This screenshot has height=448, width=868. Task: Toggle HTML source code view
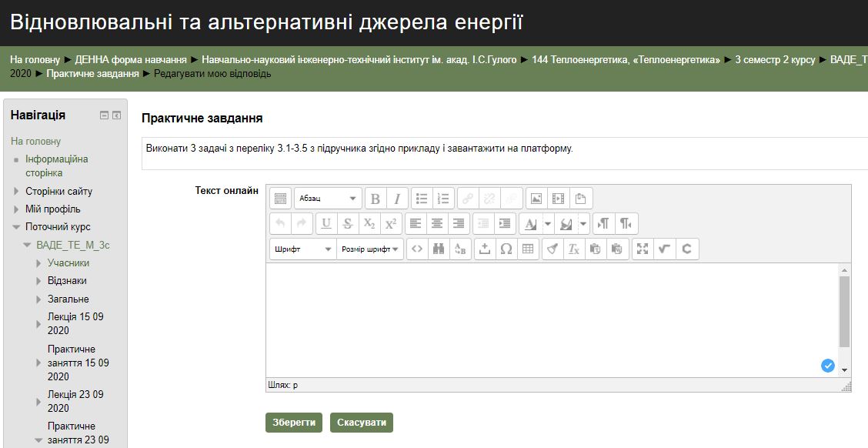point(417,249)
